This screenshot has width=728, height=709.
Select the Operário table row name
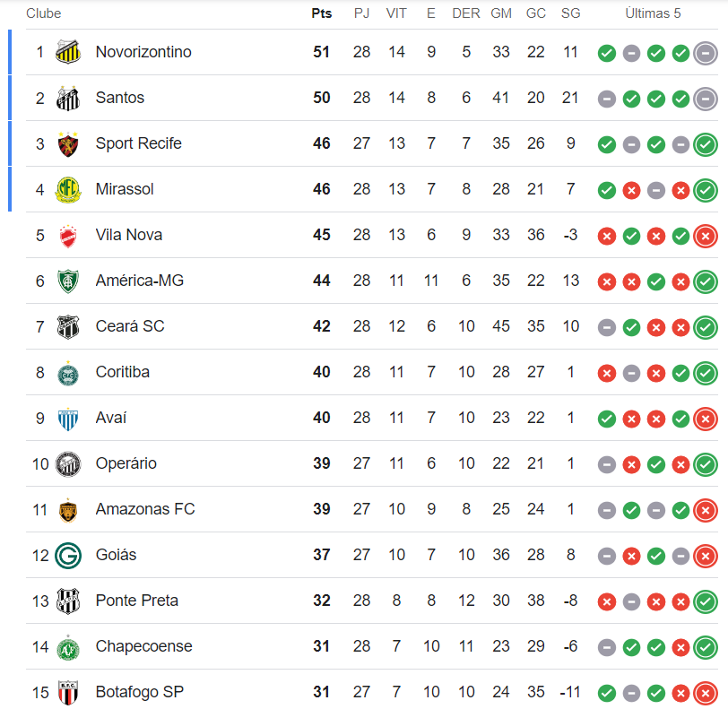(x=126, y=463)
